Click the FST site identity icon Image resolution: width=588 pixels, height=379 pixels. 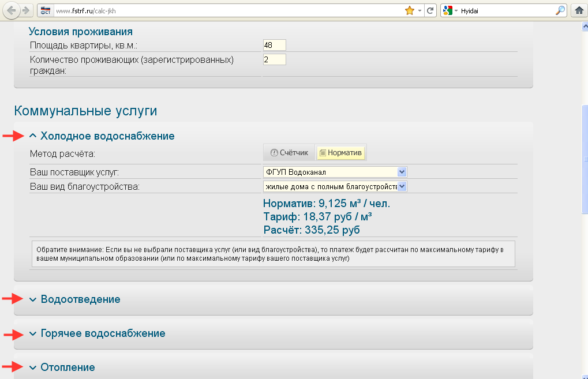tap(46, 10)
